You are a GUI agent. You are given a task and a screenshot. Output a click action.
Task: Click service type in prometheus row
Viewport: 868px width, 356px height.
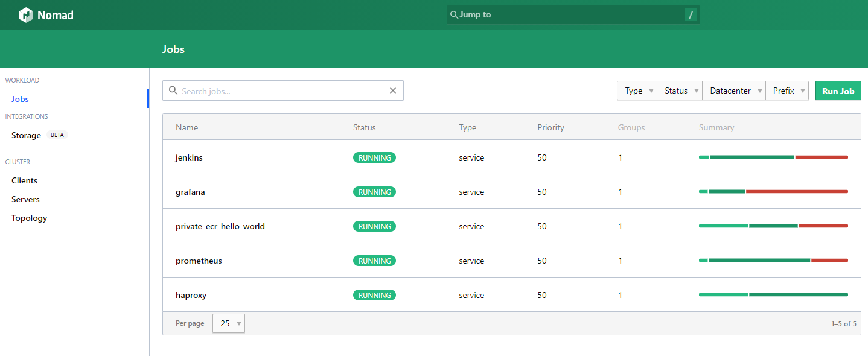point(471,261)
